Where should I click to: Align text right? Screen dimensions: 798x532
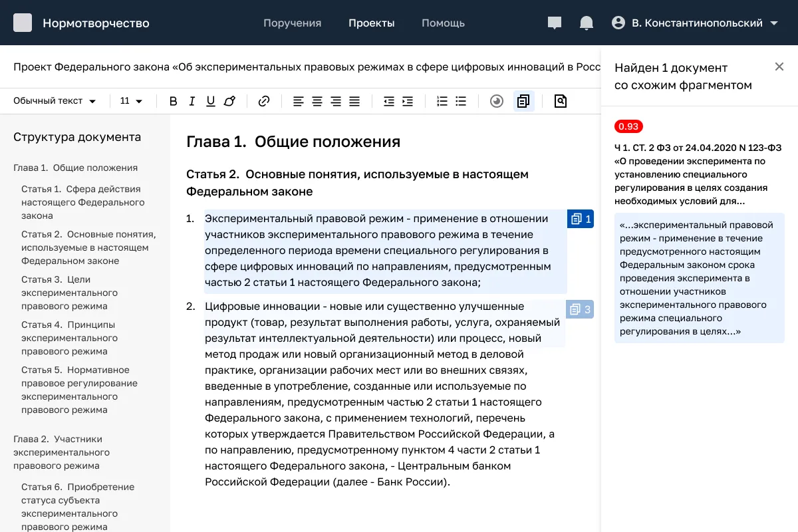tap(336, 101)
